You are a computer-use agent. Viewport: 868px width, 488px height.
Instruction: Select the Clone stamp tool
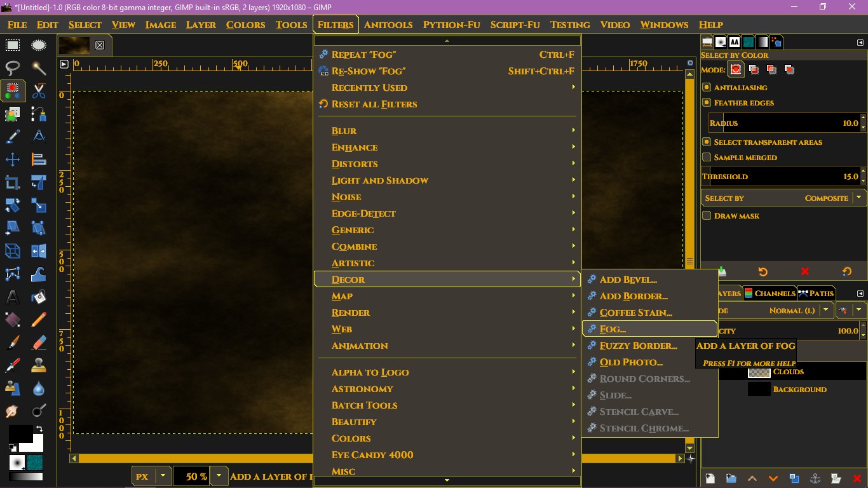39,365
